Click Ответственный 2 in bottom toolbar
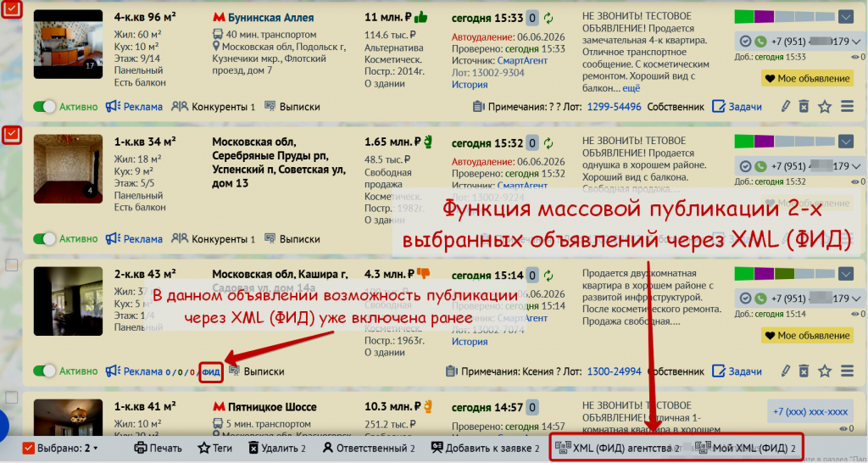The width and height of the screenshot is (868, 463). (x=369, y=448)
